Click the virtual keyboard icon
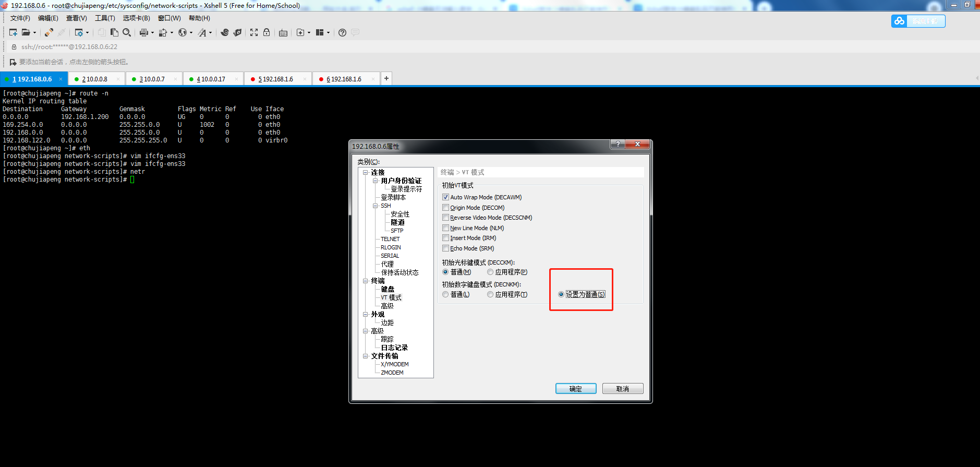Screen dimensions: 980x467 283,32
